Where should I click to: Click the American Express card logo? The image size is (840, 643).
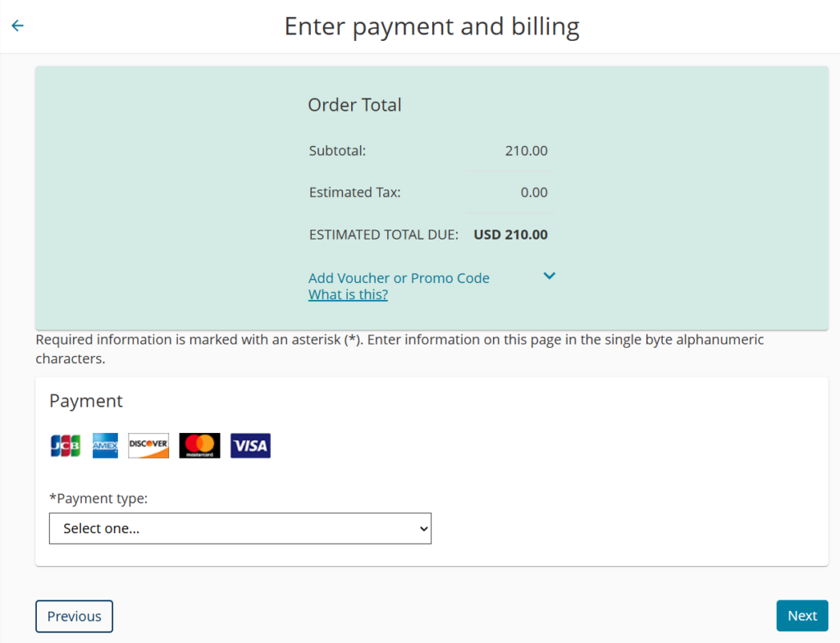click(x=105, y=445)
